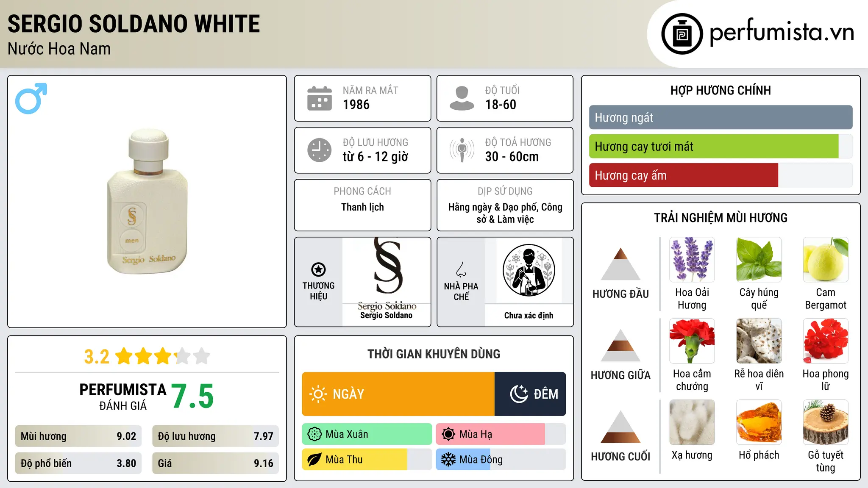Click the Hương cuối pyramid icon
This screenshot has width=868, height=488.
coord(620,427)
